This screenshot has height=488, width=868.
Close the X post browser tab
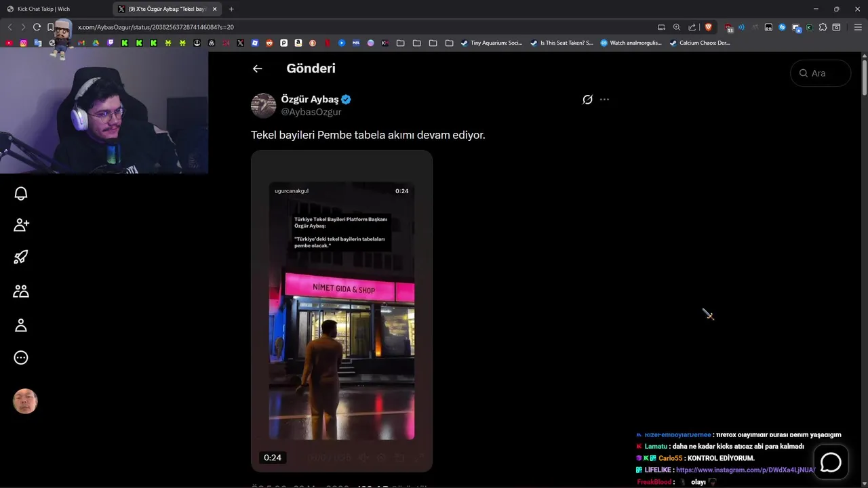point(215,9)
